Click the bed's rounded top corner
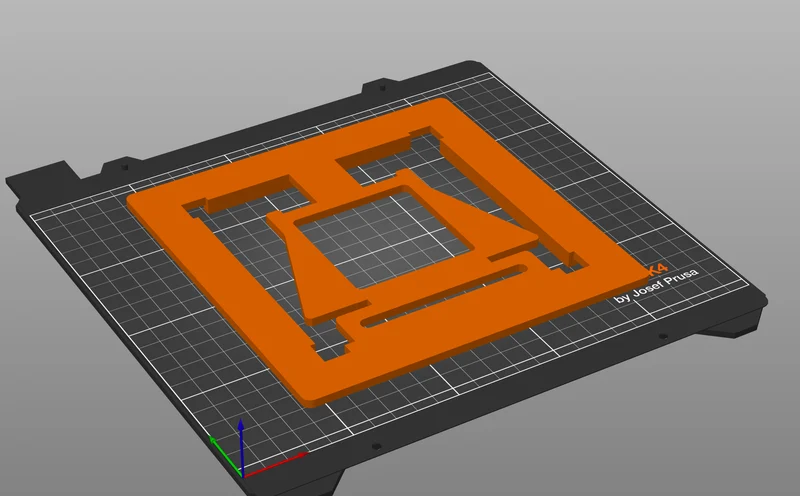800x496 pixels. pos(472,65)
